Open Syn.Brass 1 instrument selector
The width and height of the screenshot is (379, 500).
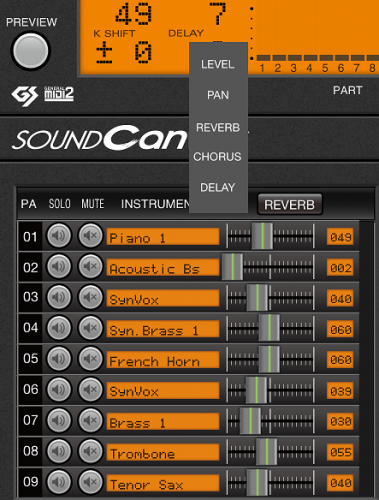163,329
